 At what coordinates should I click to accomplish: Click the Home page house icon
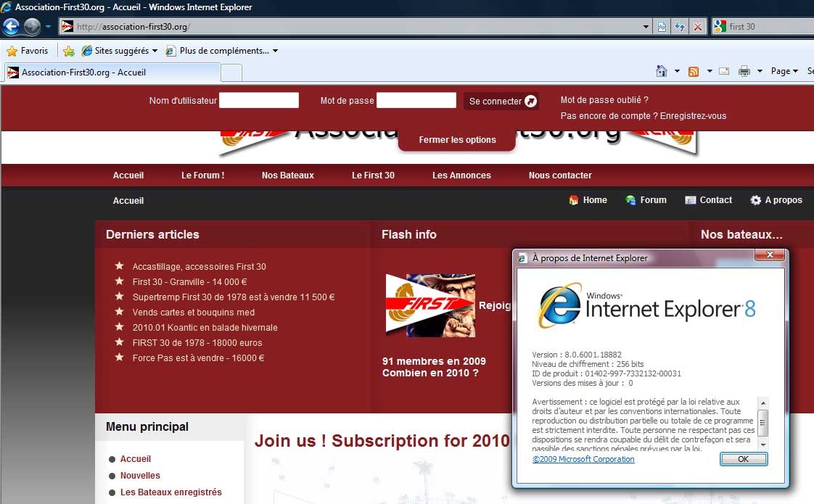point(661,71)
